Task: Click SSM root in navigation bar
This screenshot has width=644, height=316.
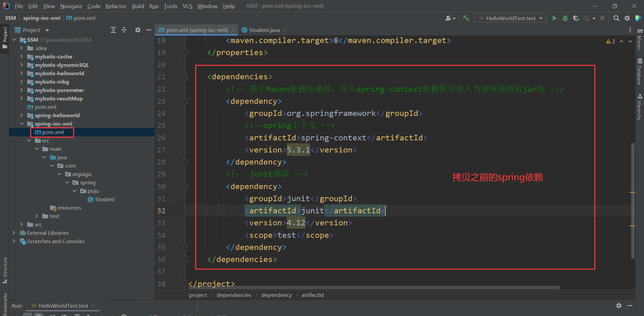Action: coord(10,18)
